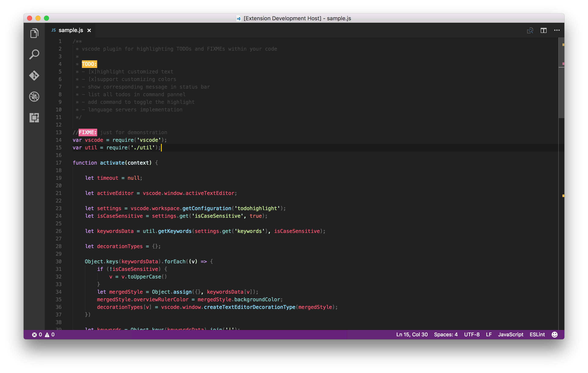Screen dimensions: 588x373
Task: Click the Extensions icon in sidebar
Action: (x=35, y=118)
